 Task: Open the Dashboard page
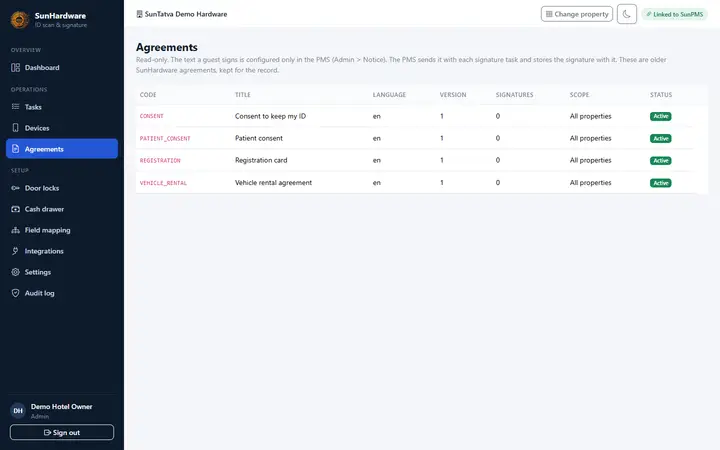(x=42, y=68)
